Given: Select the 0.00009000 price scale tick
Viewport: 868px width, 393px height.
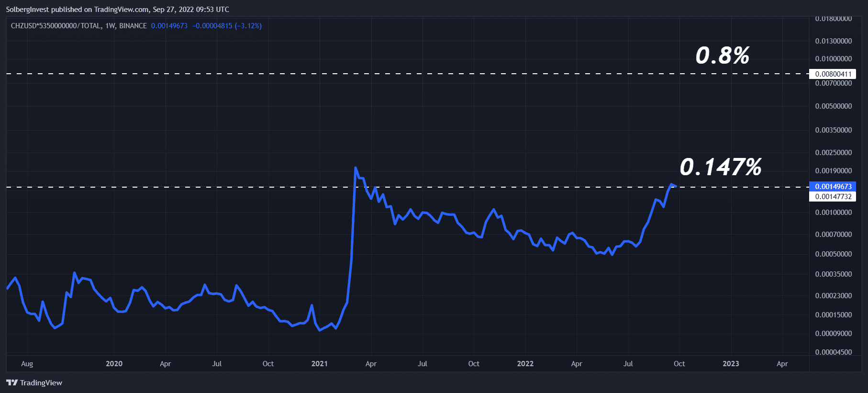Looking at the screenshot, I should 834,334.
